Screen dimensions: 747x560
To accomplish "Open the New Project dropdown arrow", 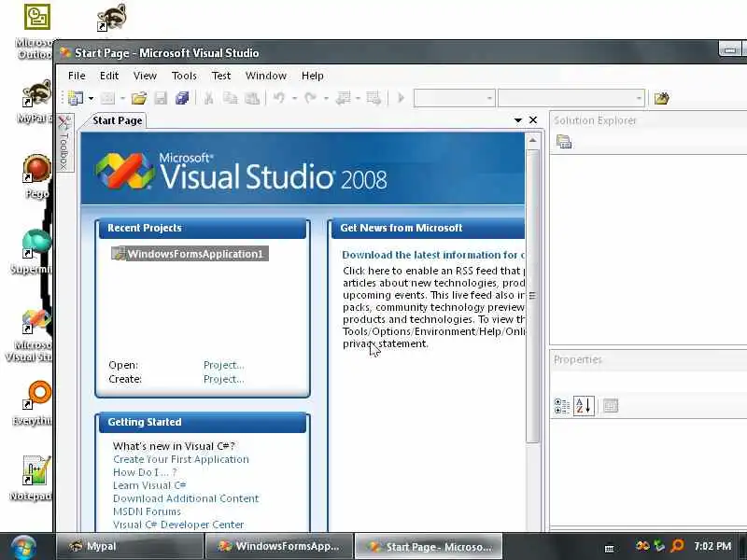I will [91, 99].
